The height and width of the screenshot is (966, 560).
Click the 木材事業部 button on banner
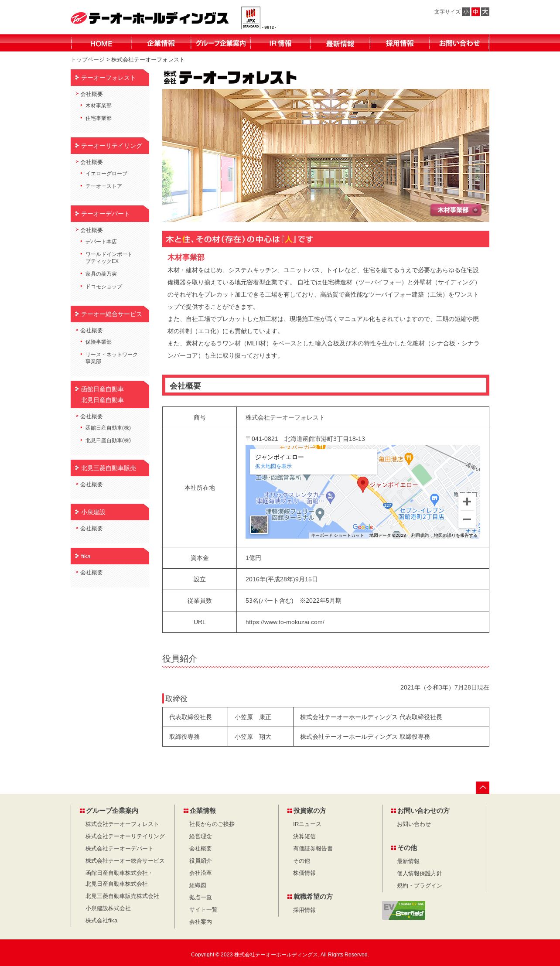[x=456, y=210]
